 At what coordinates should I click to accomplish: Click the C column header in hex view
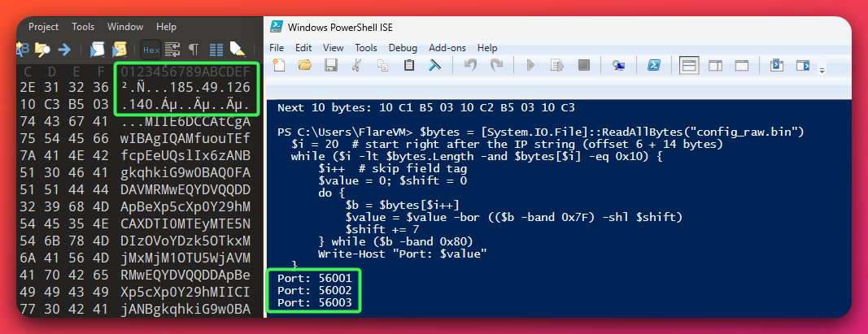(x=28, y=72)
